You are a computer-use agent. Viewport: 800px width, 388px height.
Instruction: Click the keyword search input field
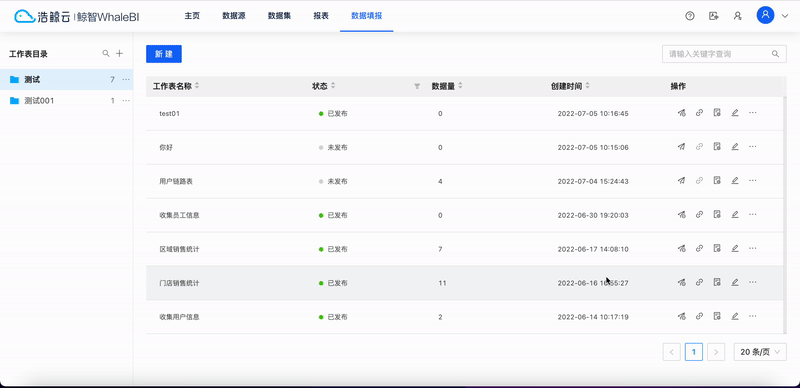click(x=724, y=54)
